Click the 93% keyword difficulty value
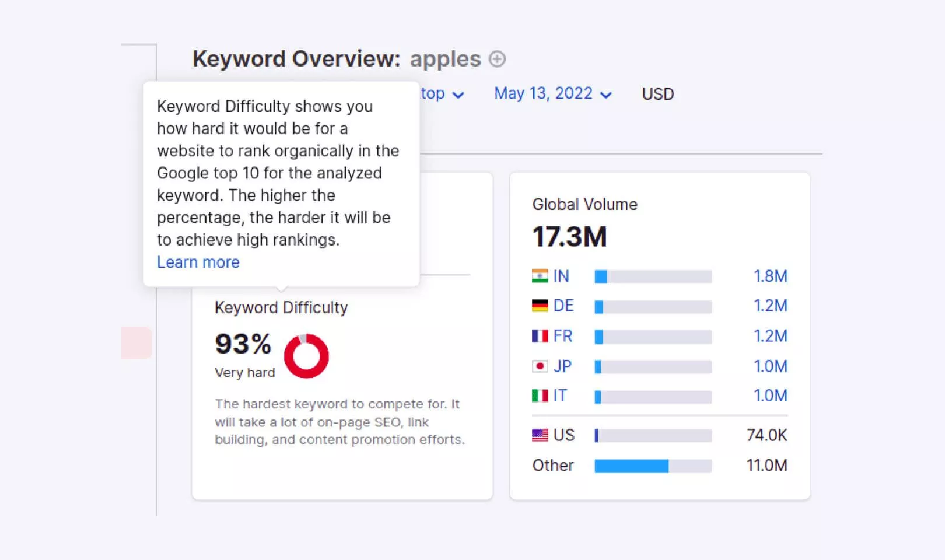This screenshot has width=945, height=560. tap(243, 344)
